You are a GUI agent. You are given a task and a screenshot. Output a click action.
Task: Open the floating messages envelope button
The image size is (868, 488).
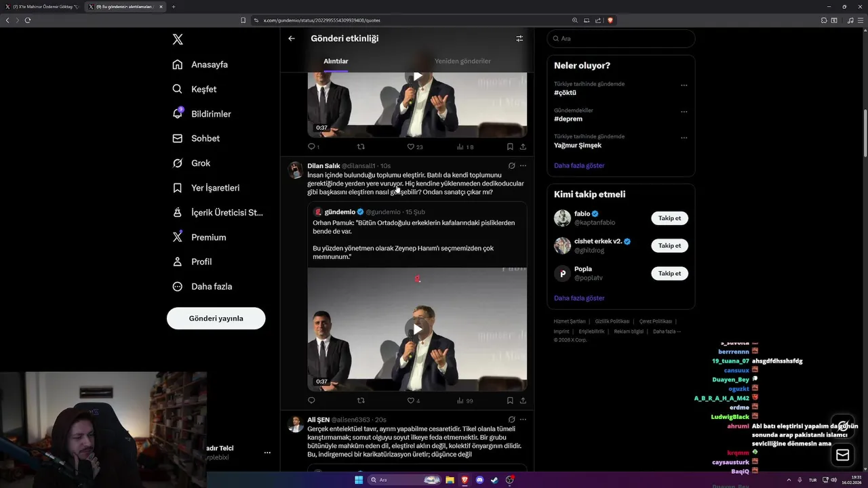tap(843, 455)
